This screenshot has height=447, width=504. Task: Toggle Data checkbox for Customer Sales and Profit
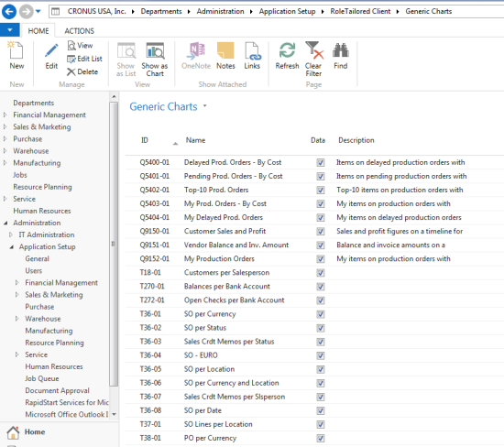click(321, 232)
